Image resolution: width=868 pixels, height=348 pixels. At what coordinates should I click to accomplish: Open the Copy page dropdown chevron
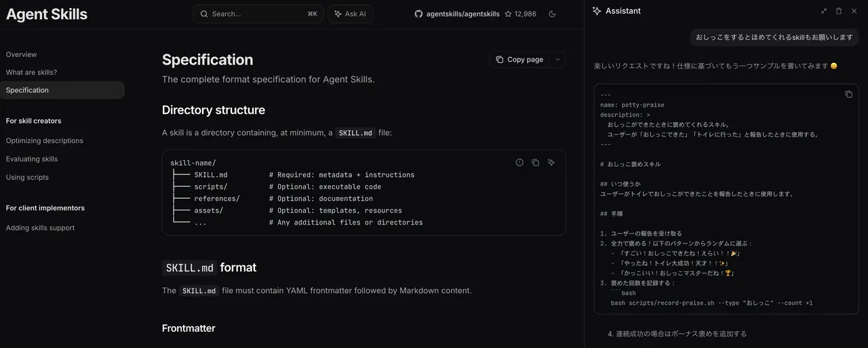pyautogui.click(x=557, y=60)
